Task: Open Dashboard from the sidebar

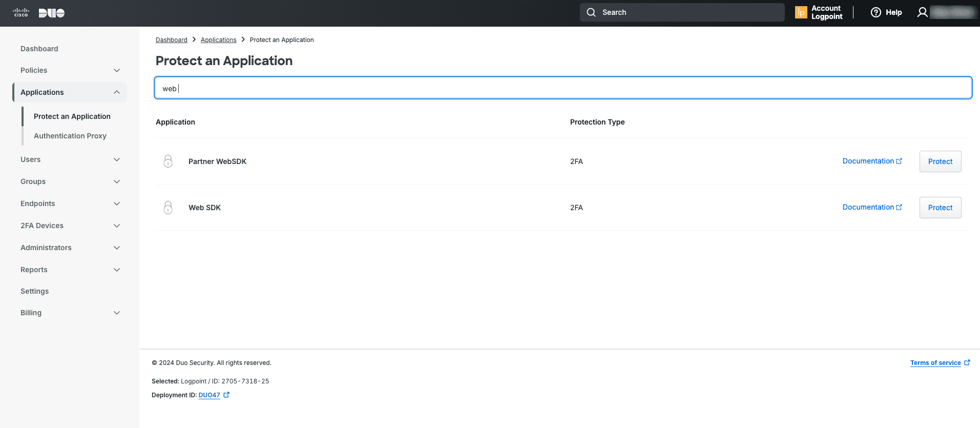Action: click(39, 49)
